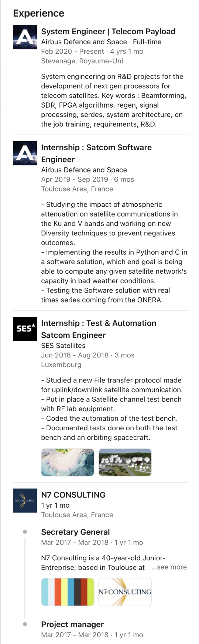
Task: Click the Airbus logo beside System Engineer
Action: coord(25,37)
